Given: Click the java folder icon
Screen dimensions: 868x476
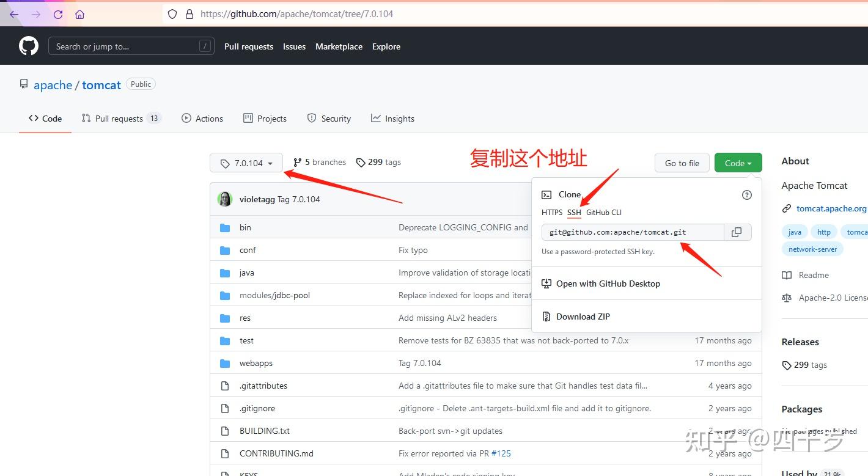Looking at the screenshot, I should [x=226, y=273].
